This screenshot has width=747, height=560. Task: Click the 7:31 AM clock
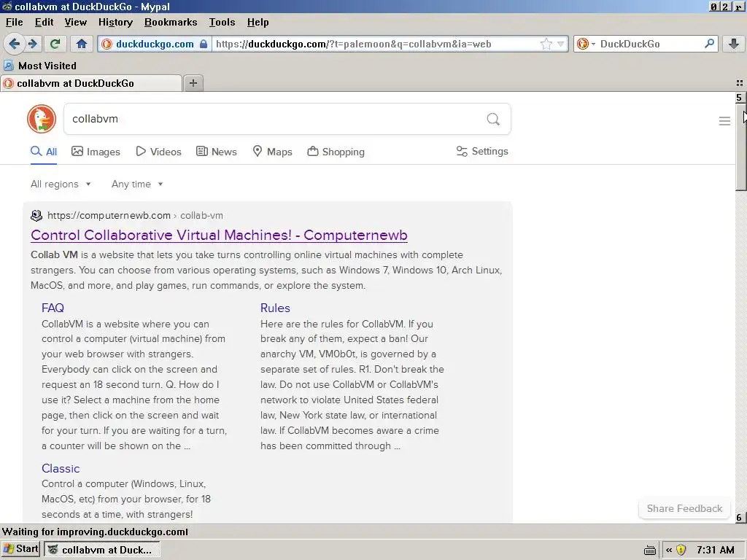click(715, 550)
